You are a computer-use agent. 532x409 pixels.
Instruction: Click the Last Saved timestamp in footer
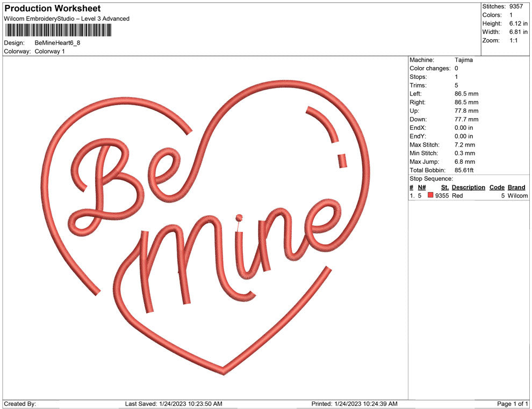pyautogui.click(x=174, y=404)
